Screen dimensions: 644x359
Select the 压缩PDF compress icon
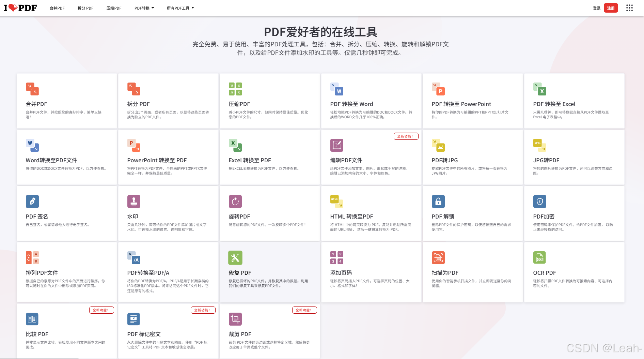coord(235,89)
